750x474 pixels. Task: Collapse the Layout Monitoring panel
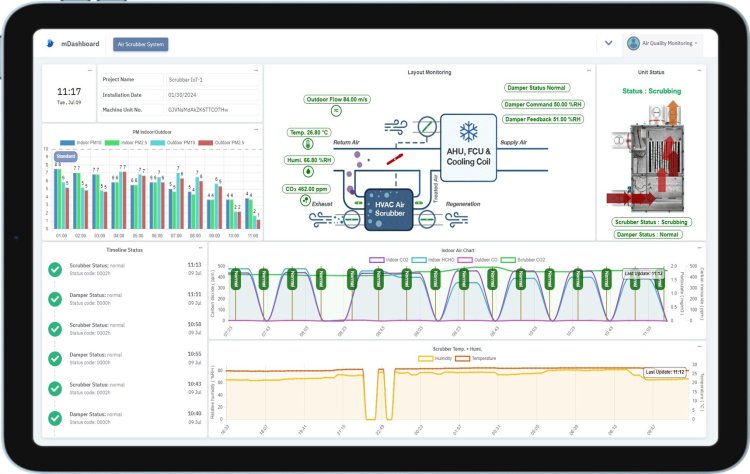click(589, 72)
